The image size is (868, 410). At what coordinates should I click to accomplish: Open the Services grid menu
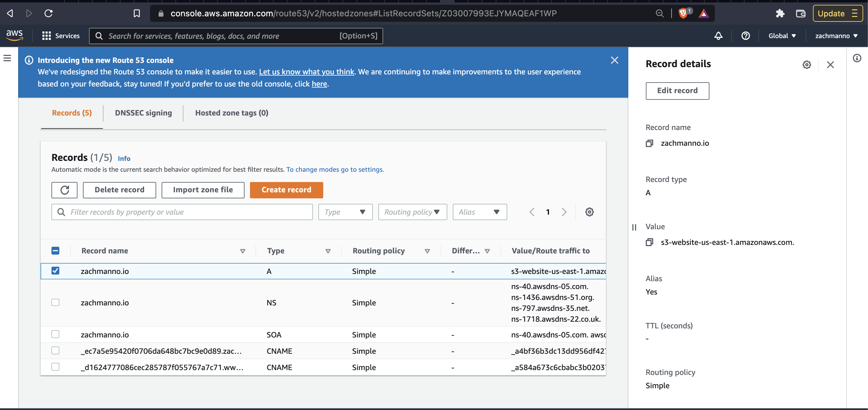pos(61,36)
